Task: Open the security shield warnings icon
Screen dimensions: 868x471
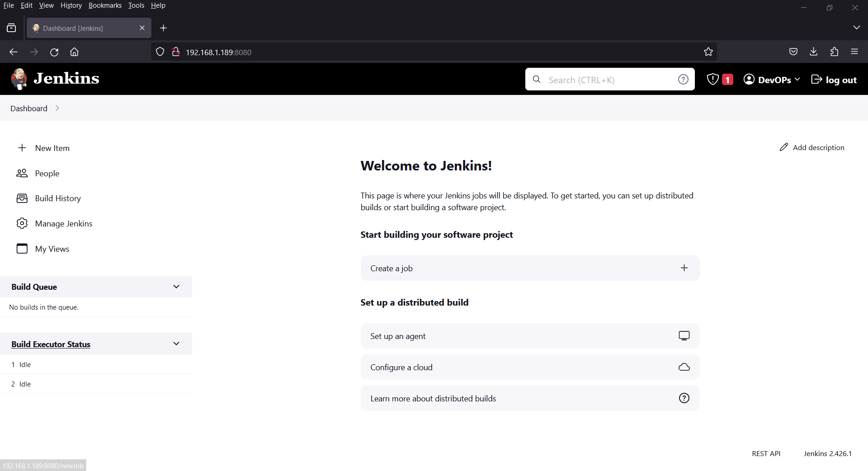Action: (712, 80)
